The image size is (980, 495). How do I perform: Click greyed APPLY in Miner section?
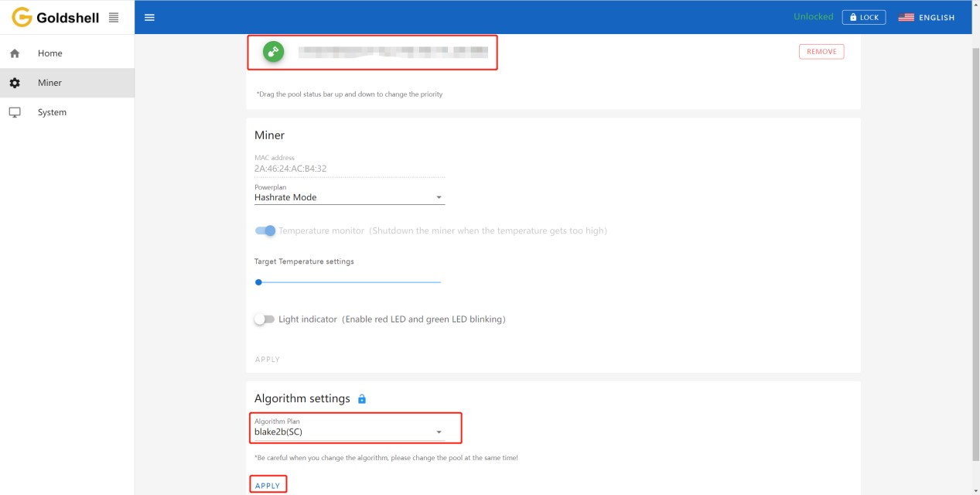(268, 360)
